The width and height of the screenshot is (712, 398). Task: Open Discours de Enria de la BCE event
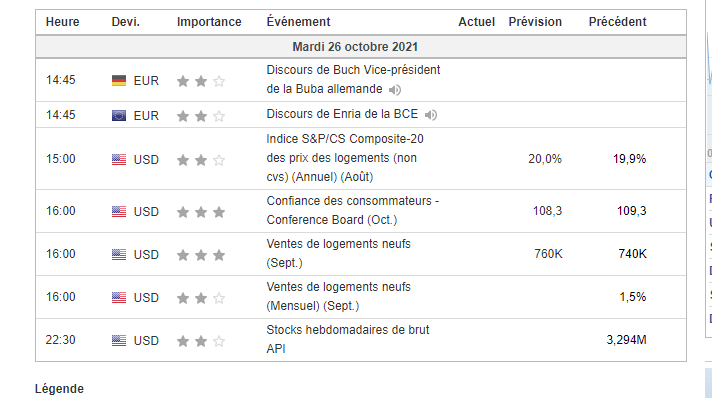(x=342, y=114)
